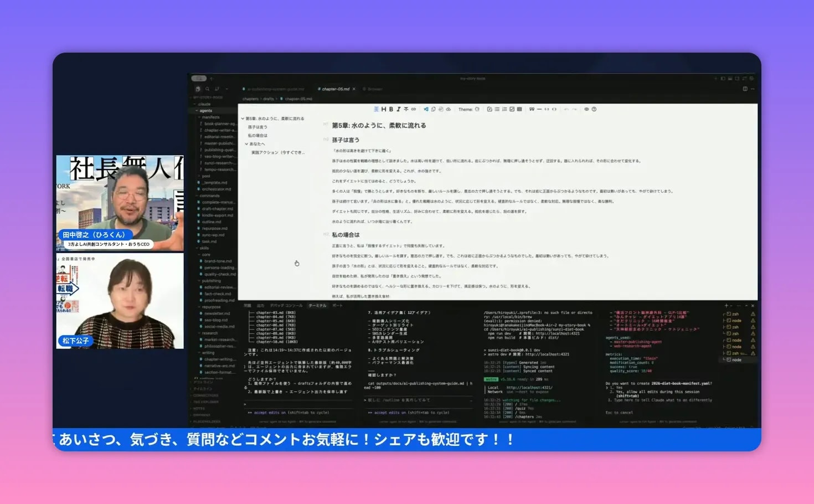Open orchestrator.md in the file explorer
This screenshot has height=504, width=814.
tap(216, 189)
